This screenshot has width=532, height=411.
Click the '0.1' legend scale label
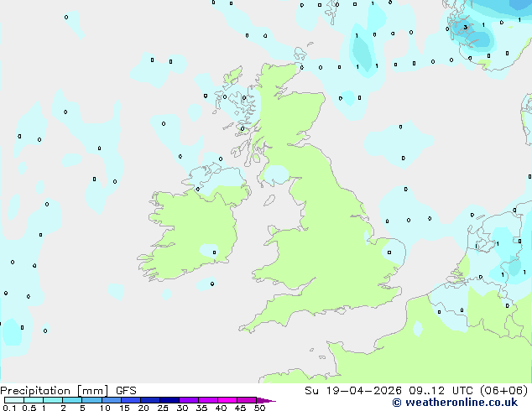point(9,408)
